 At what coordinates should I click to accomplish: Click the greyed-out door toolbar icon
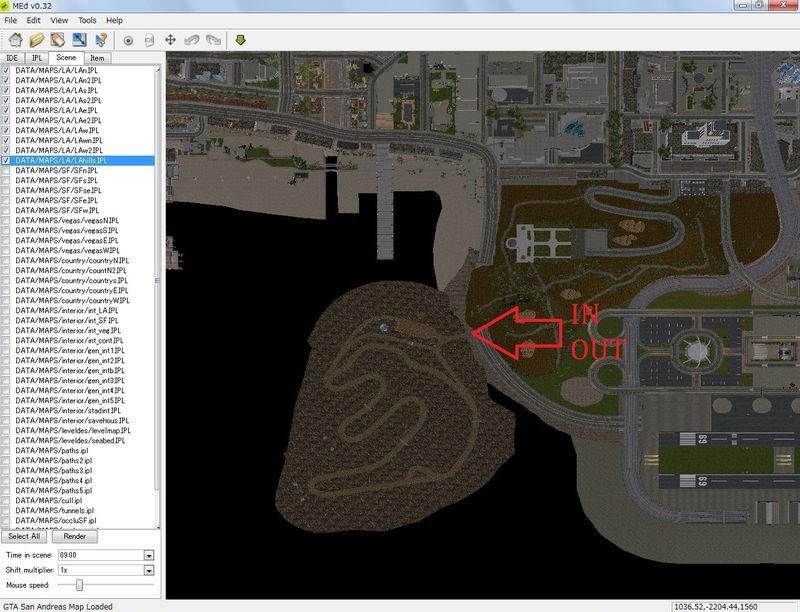(x=149, y=40)
